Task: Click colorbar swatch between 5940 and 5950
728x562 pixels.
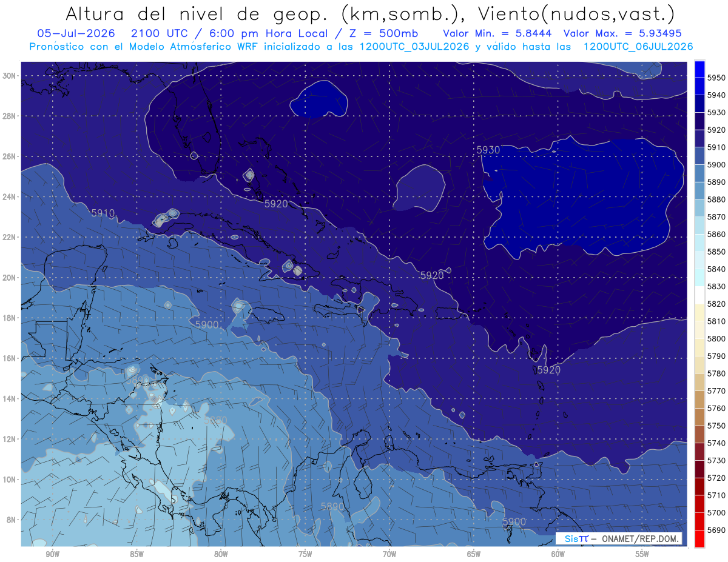Action: 699,86
